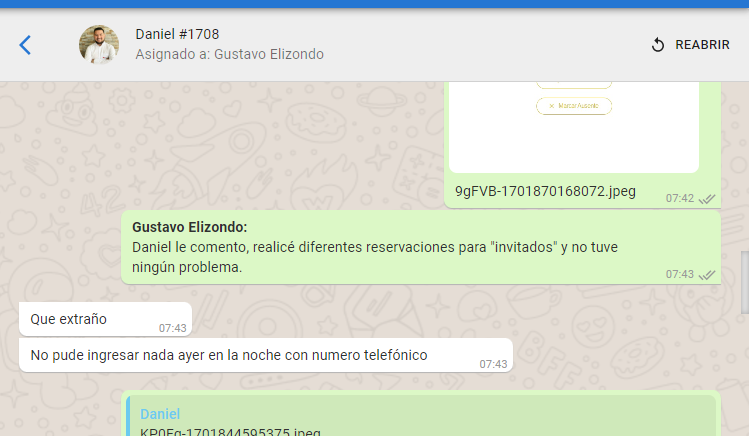
Task: Click quoted filename KP0Eq-1701844595375.jpeg
Action: click(230, 432)
